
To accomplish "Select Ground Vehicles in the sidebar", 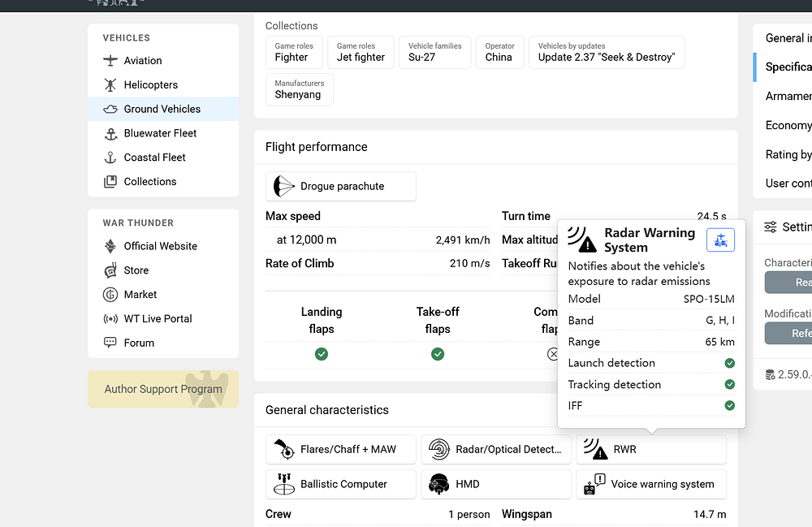I will tap(163, 110).
